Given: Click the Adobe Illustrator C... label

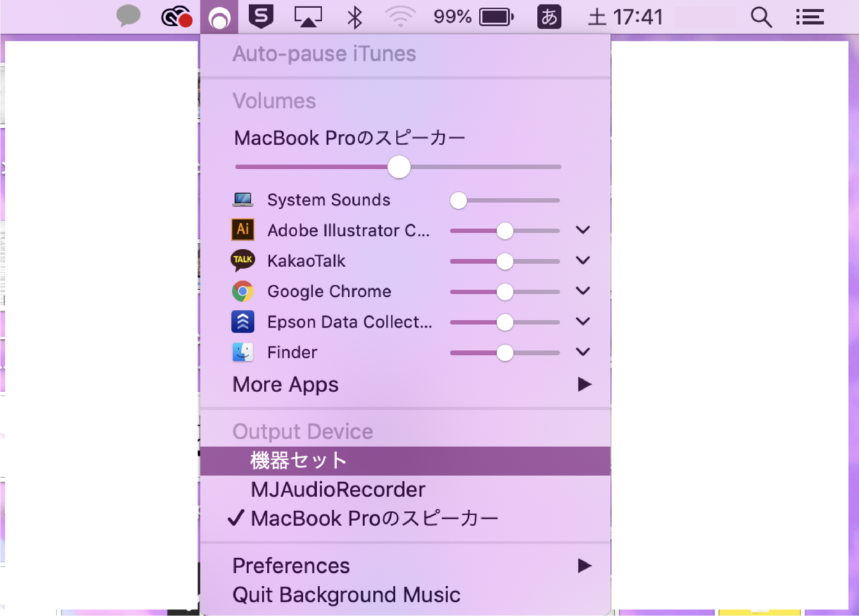Looking at the screenshot, I should [349, 230].
